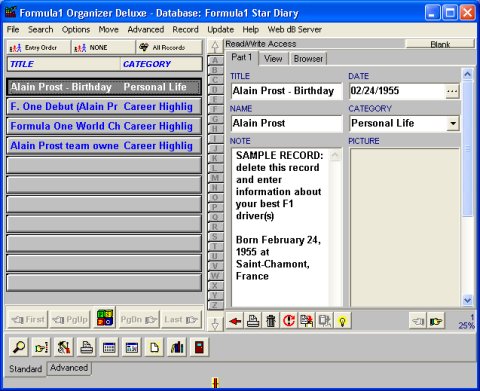Click the NAME field containing Alain Prost
Screen dimensions: 480x391
point(287,123)
